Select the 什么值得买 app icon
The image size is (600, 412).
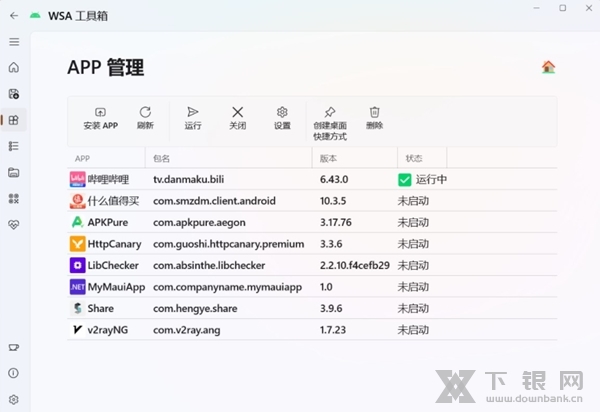pos(78,201)
